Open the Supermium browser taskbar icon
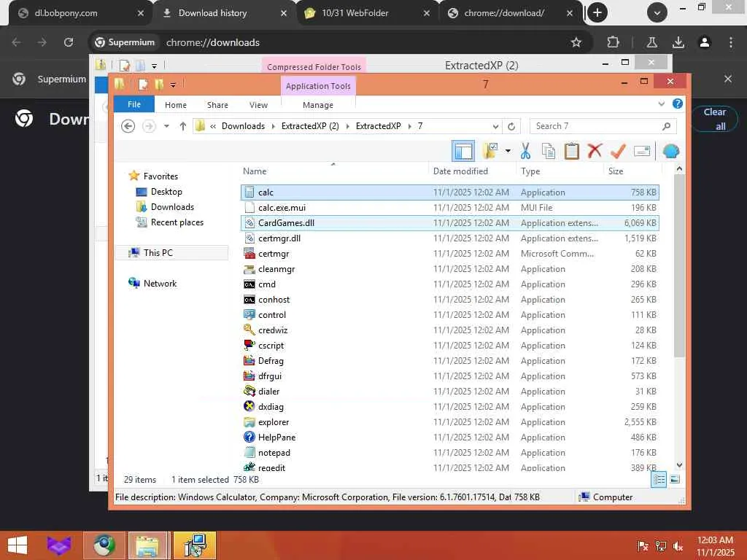 [104, 545]
